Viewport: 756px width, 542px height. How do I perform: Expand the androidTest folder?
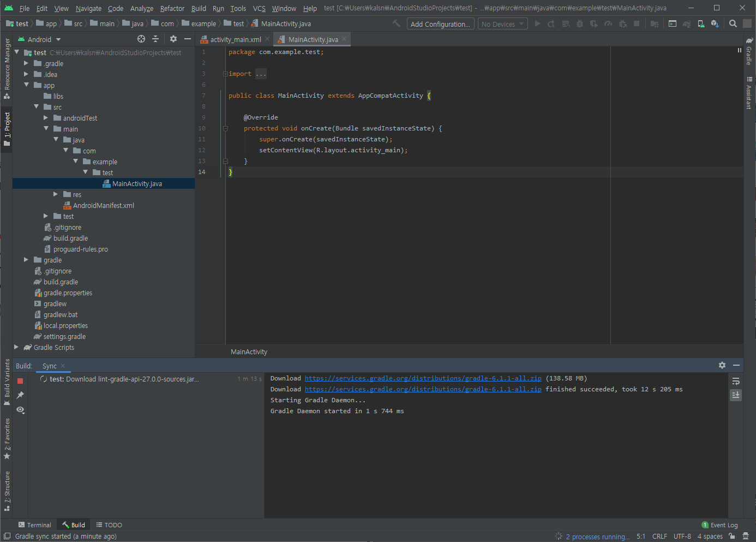(x=46, y=118)
